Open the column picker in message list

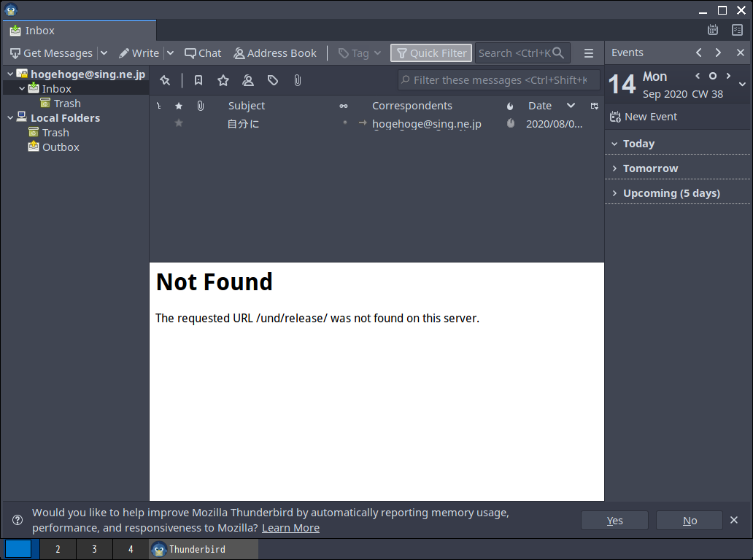pyautogui.click(x=595, y=106)
